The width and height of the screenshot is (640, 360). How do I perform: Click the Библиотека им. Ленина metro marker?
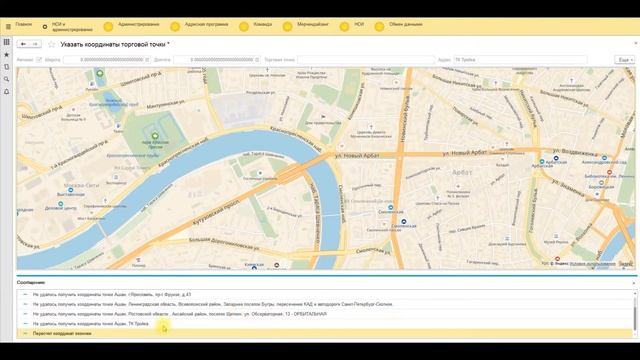pyautogui.click(x=609, y=172)
